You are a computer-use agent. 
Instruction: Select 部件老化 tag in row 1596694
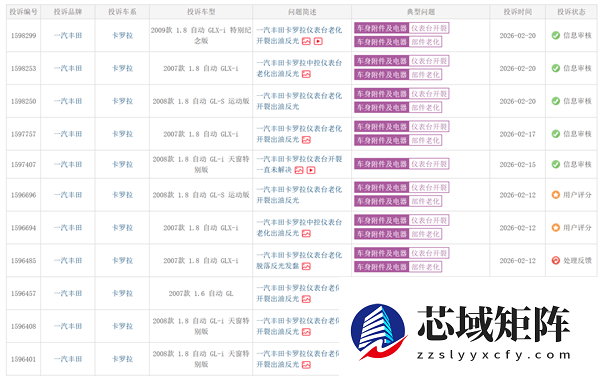(426, 234)
